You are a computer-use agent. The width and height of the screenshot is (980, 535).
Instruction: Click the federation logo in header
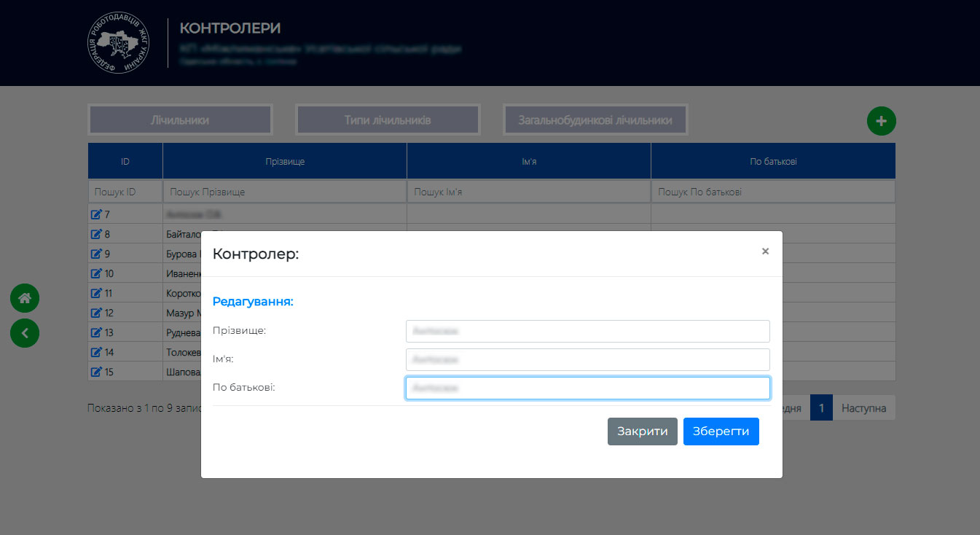point(119,44)
